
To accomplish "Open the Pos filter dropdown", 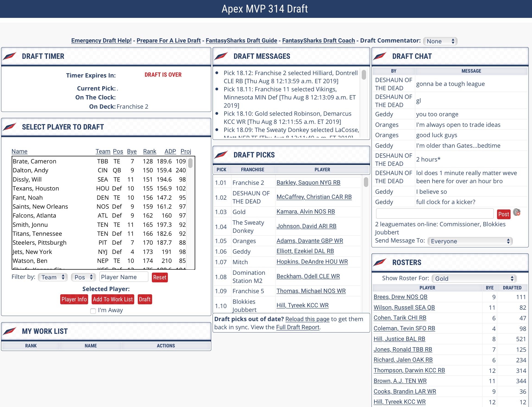I will coord(84,277).
